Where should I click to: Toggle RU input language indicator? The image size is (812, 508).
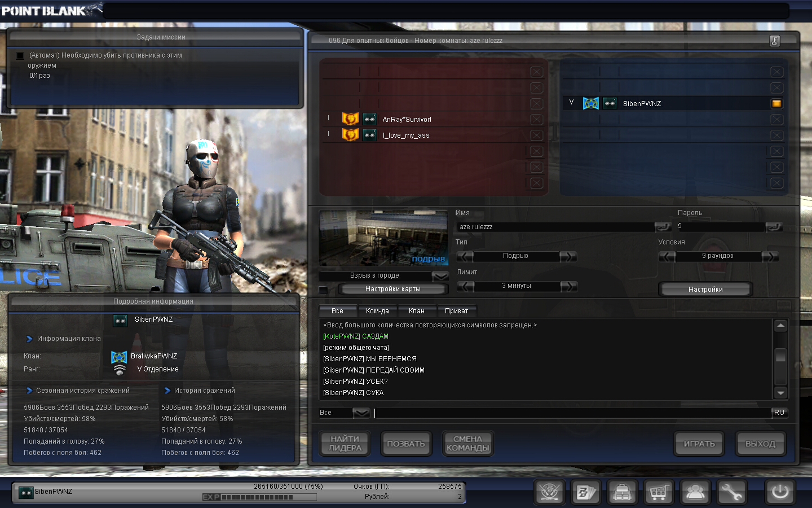[x=779, y=413]
